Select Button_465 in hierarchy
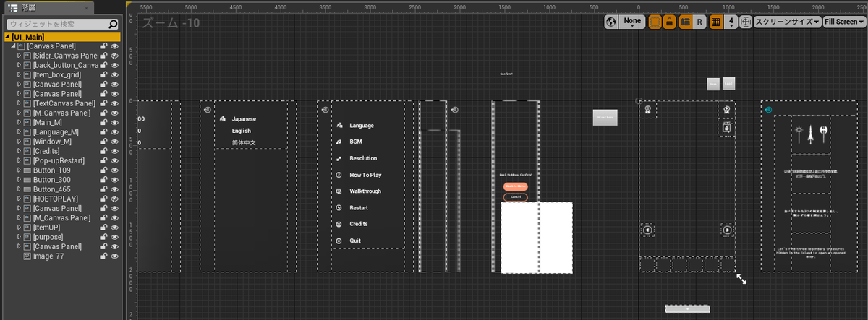 51,189
